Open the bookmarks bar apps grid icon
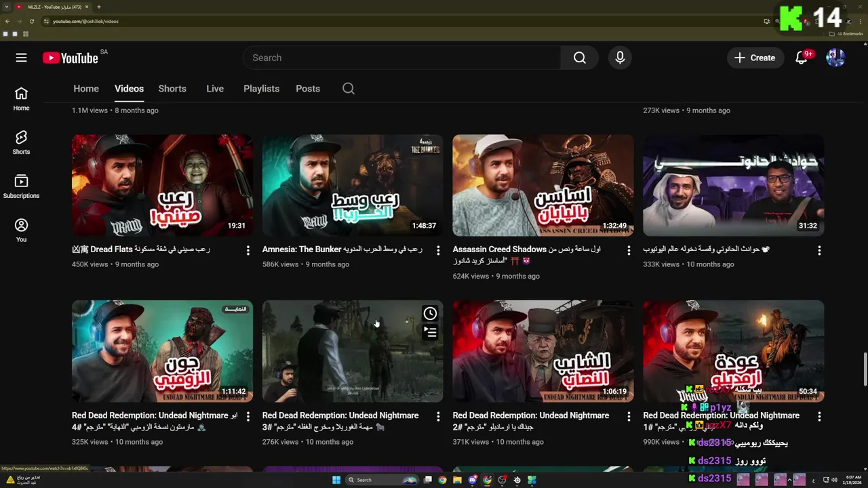Image resolution: width=868 pixels, height=488 pixels. tap(26, 34)
